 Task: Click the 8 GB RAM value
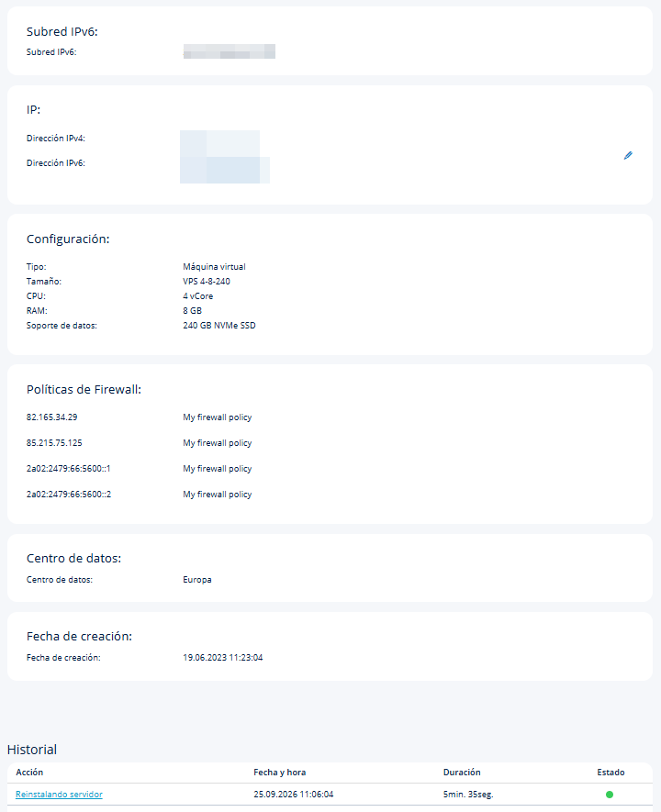pos(192,311)
